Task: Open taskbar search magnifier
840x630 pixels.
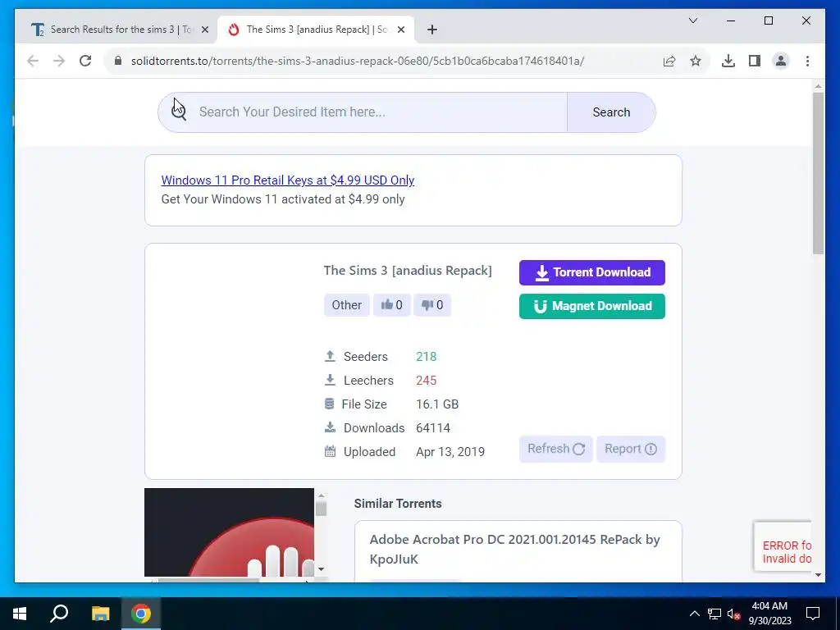Action: pyautogui.click(x=59, y=614)
